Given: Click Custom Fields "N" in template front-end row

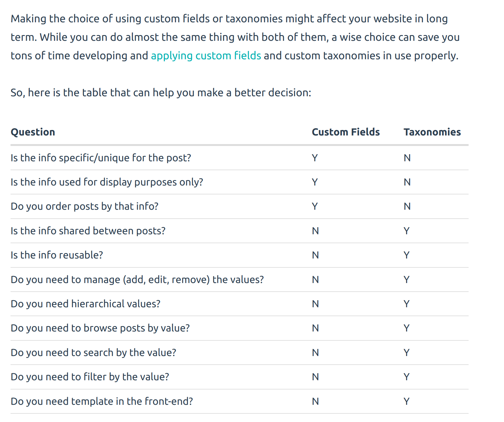Looking at the screenshot, I should (x=315, y=401).
